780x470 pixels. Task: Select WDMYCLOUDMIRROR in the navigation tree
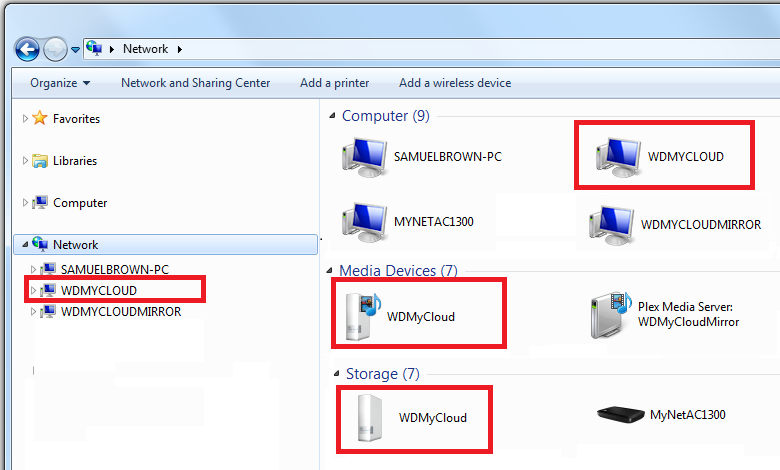click(121, 312)
